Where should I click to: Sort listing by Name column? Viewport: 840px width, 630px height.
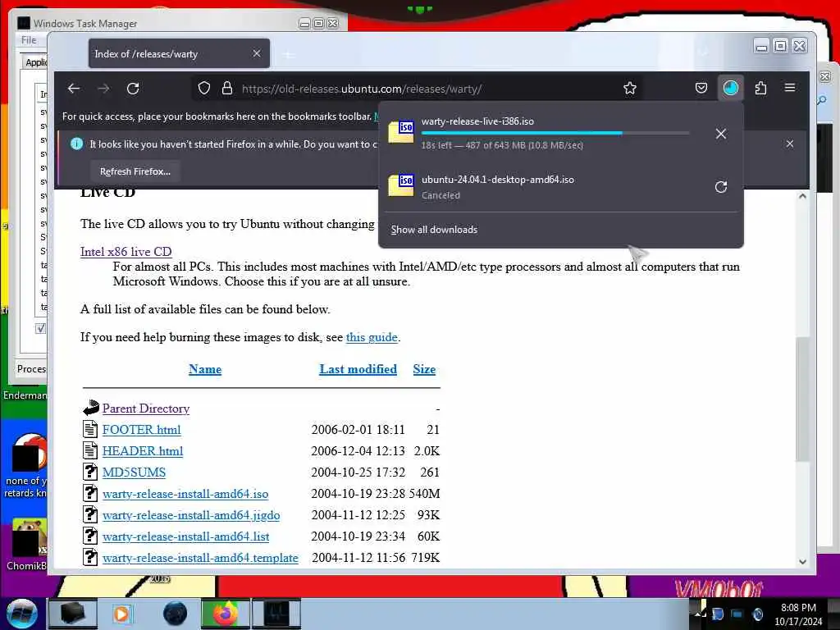(205, 369)
